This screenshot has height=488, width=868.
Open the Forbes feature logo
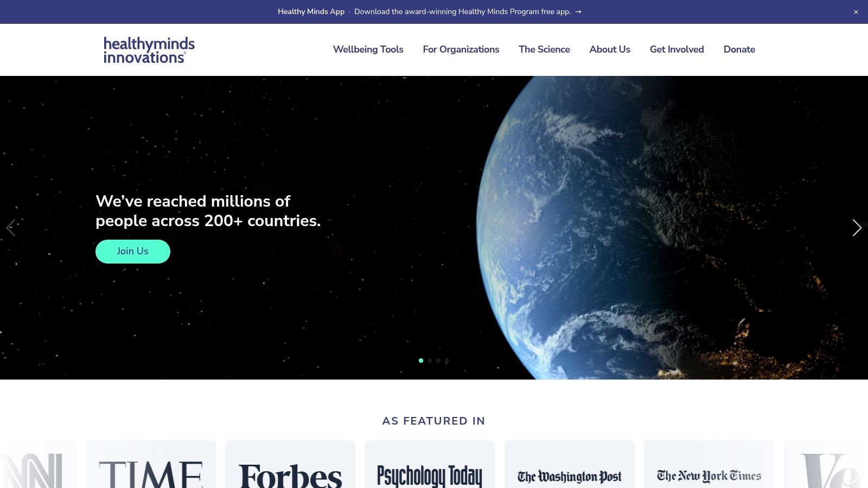(x=290, y=465)
